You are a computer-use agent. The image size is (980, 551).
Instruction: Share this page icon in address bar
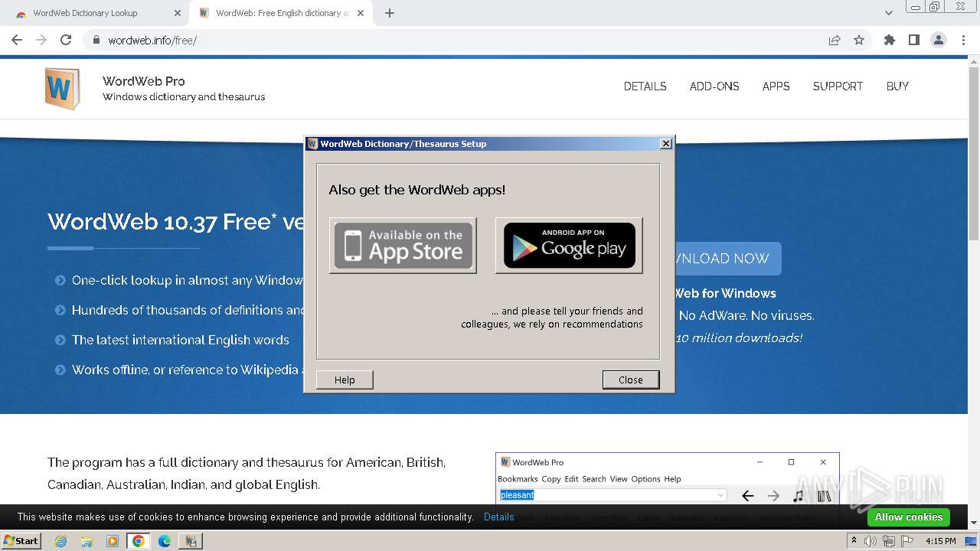coord(835,40)
